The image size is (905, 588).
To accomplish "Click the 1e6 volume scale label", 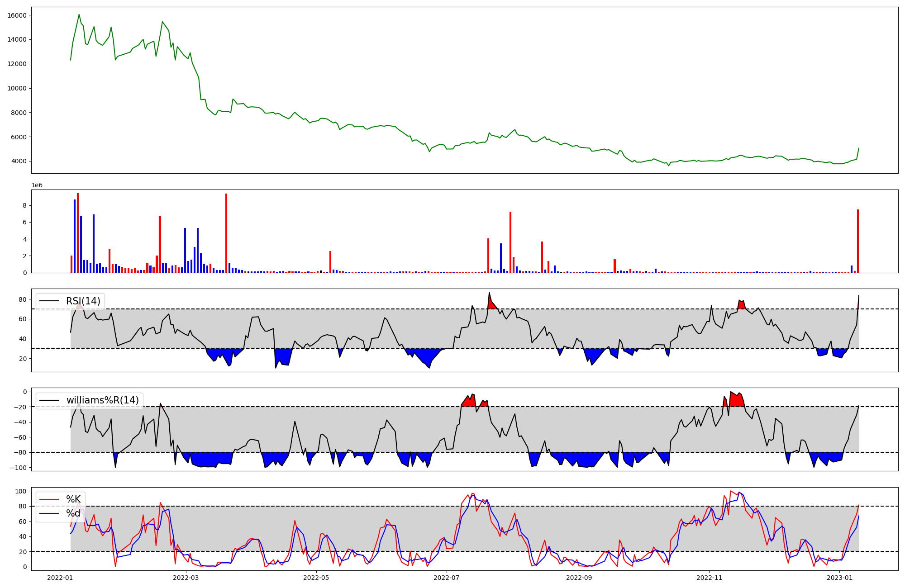I will (x=37, y=185).
